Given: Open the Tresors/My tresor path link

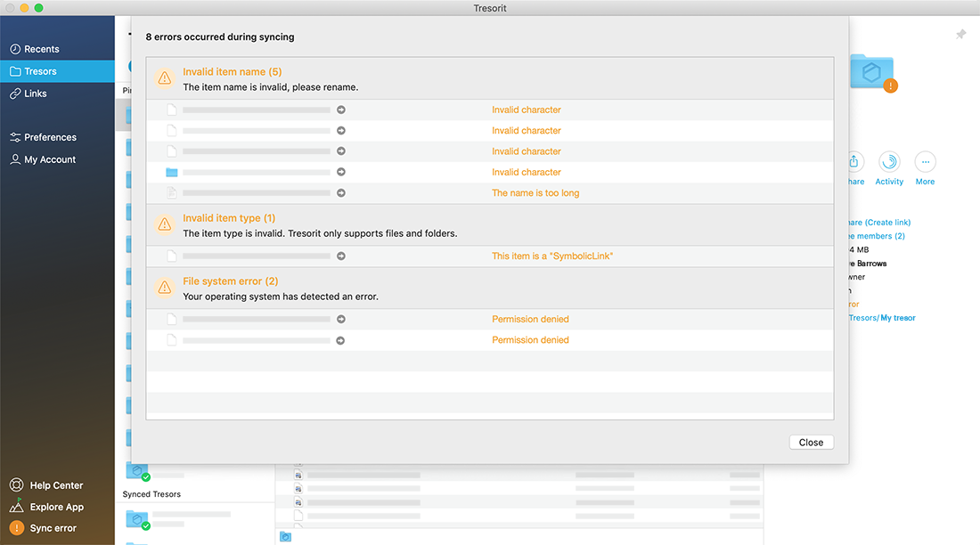Looking at the screenshot, I should (882, 317).
